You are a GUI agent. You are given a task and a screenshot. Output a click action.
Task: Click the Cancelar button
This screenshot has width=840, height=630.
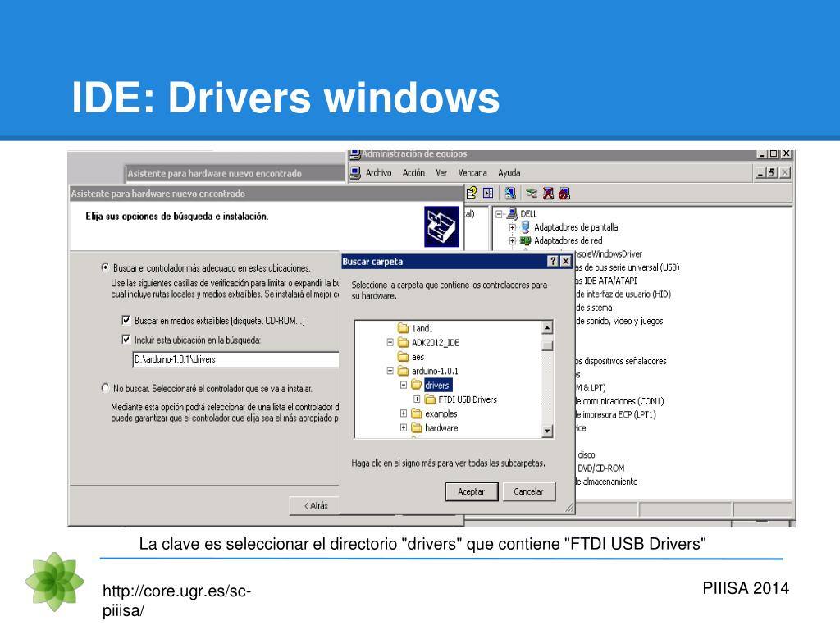tap(529, 491)
